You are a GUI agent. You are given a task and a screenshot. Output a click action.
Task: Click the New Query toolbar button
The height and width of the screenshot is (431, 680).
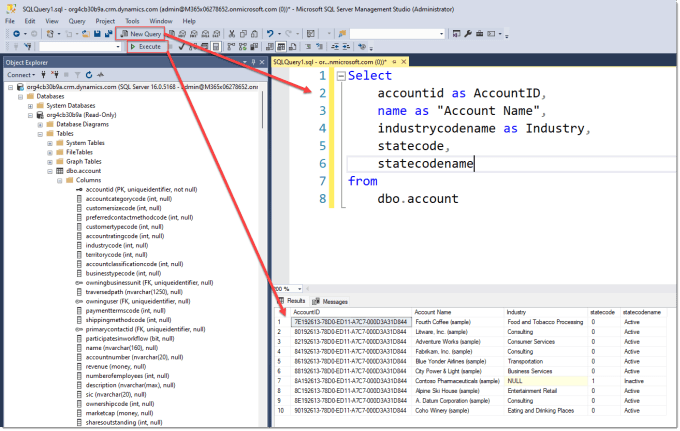[141, 33]
